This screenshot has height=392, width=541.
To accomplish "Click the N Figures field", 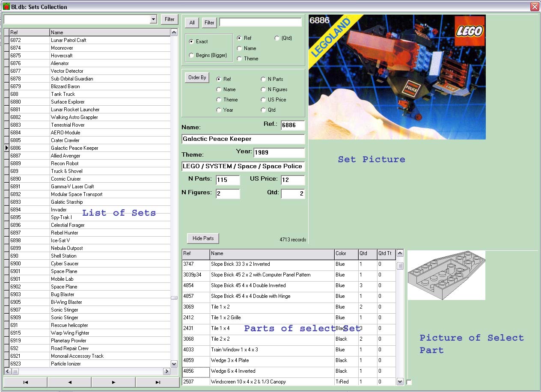I will point(228,193).
